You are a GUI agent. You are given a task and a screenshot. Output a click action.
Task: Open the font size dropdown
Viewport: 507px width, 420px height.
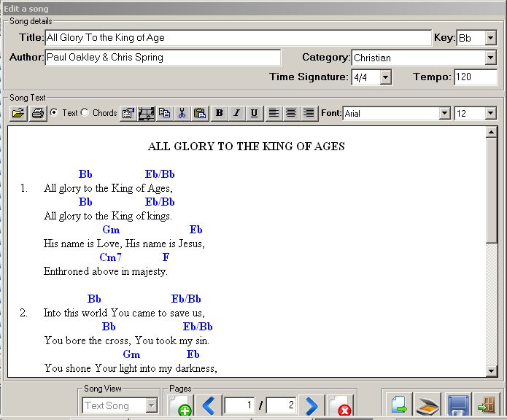[x=490, y=114]
